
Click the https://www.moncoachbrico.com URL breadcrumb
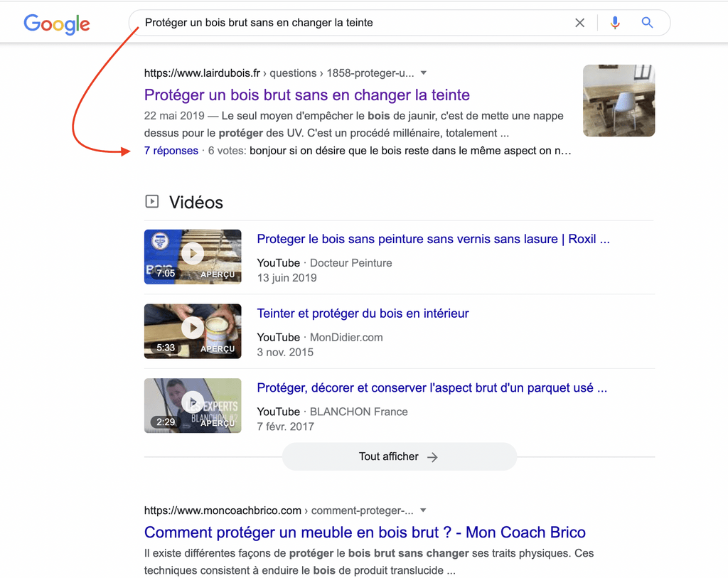[x=223, y=510]
